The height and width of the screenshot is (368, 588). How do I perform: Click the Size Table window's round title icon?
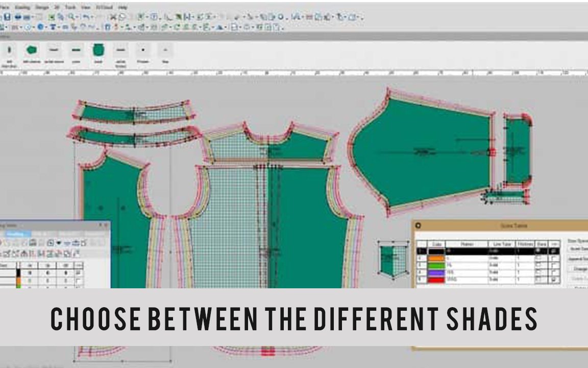(418, 225)
